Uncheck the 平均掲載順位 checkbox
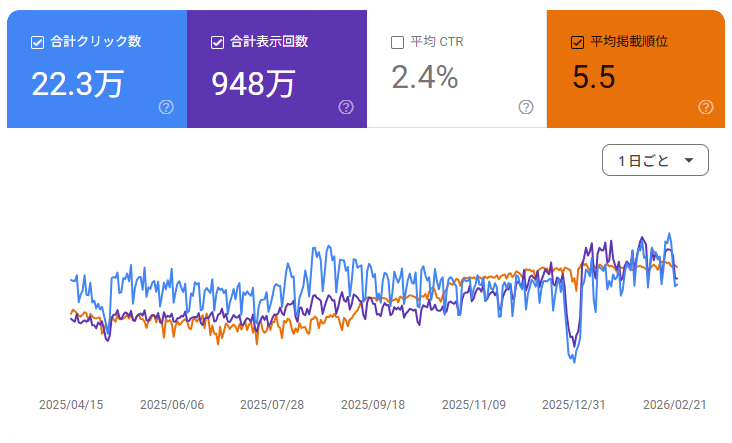Screen dimensions: 732x443 pos(577,43)
